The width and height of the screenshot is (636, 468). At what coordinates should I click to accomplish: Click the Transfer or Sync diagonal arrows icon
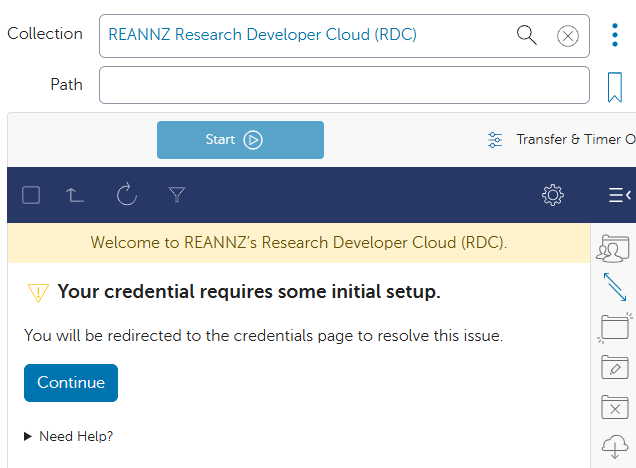[x=615, y=287]
